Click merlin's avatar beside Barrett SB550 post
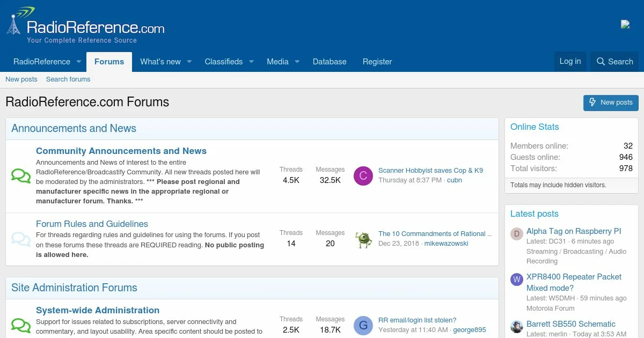The height and width of the screenshot is (338, 644). pos(517,327)
